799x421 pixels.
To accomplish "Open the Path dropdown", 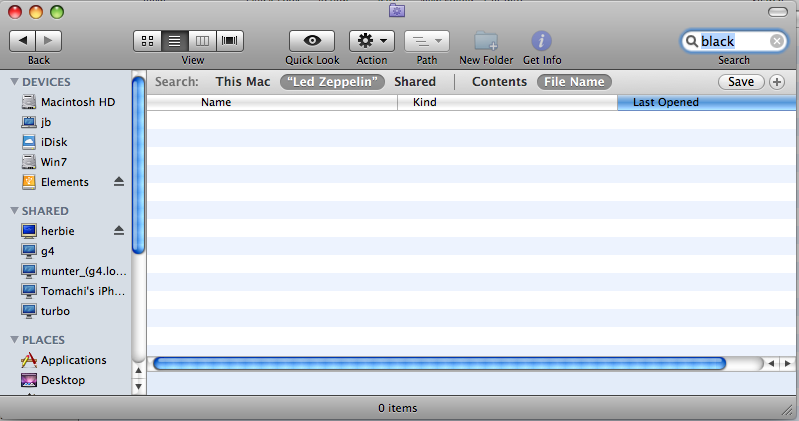I will tap(427, 41).
